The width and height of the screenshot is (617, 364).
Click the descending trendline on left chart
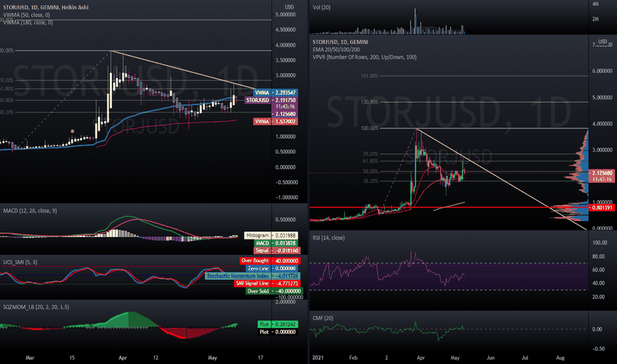[185, 71]
